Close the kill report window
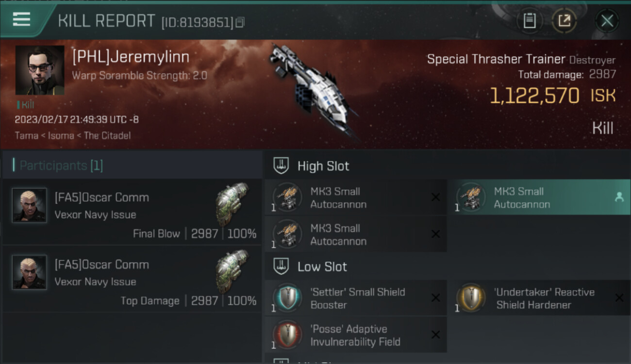 pyautogui.click(x=607, y=20)
